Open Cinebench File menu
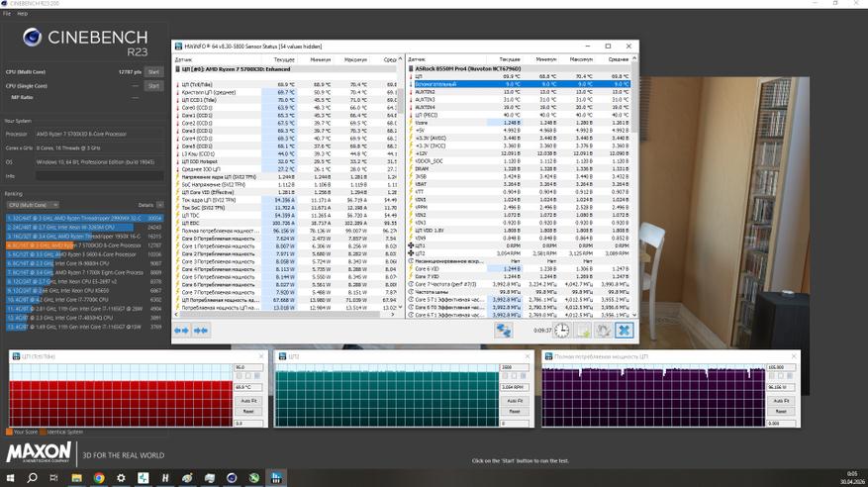Screen dimensions: 868x487 tap(7, 13)
